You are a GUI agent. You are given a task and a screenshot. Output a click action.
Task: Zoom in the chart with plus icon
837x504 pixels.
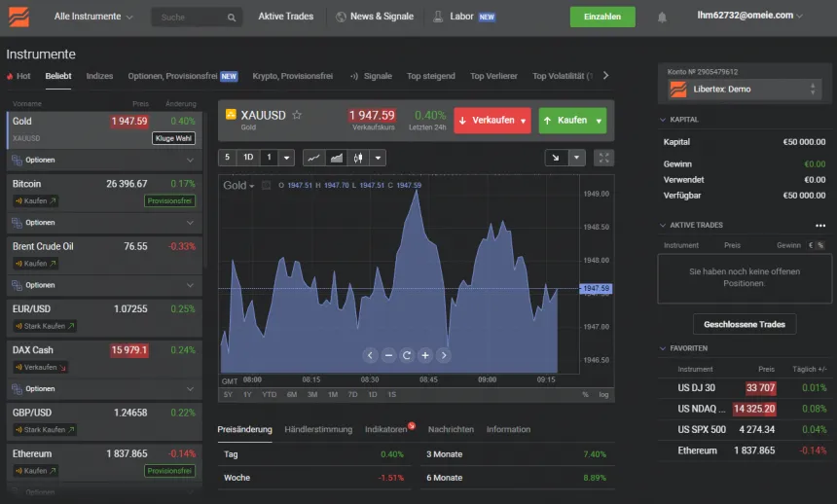click(x=425, y=355)
